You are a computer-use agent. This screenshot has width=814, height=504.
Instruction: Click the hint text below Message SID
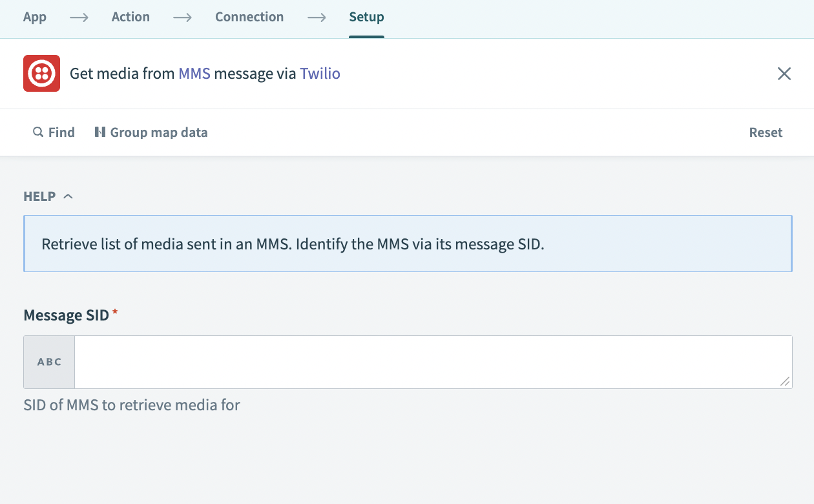(132, 406)
